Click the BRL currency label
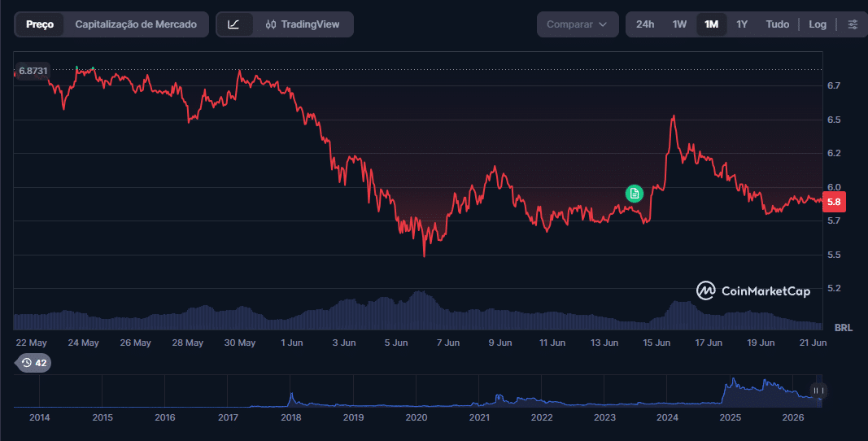 click(x=843, y=328)
